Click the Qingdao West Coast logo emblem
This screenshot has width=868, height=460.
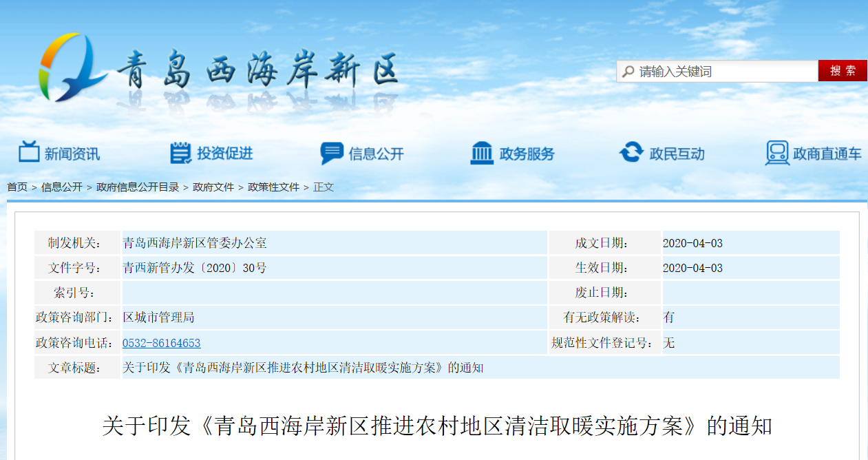pos(72,67)
